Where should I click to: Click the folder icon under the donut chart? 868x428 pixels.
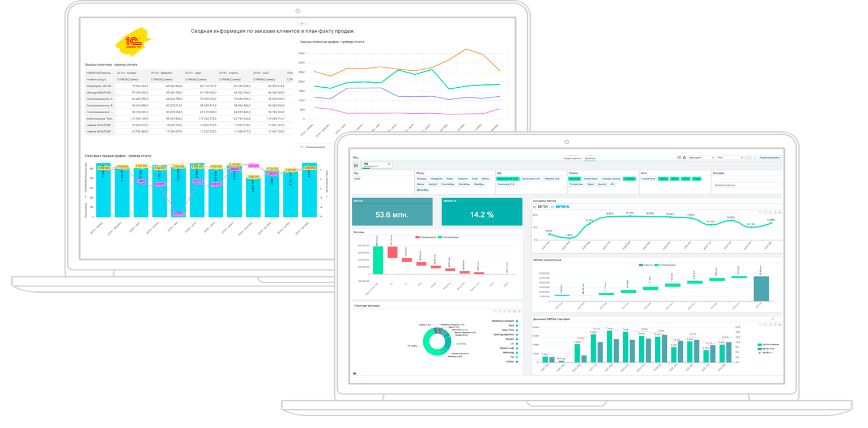[355, 374]
